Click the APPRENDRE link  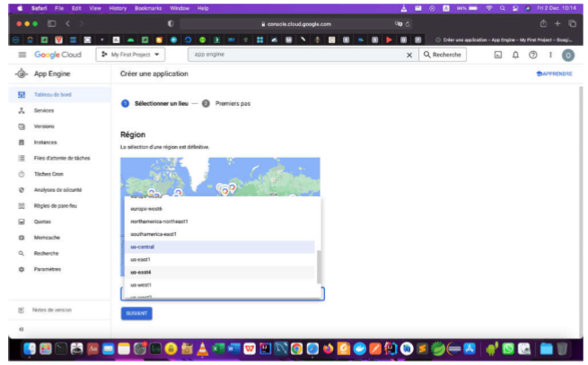(x=554, y=74)
